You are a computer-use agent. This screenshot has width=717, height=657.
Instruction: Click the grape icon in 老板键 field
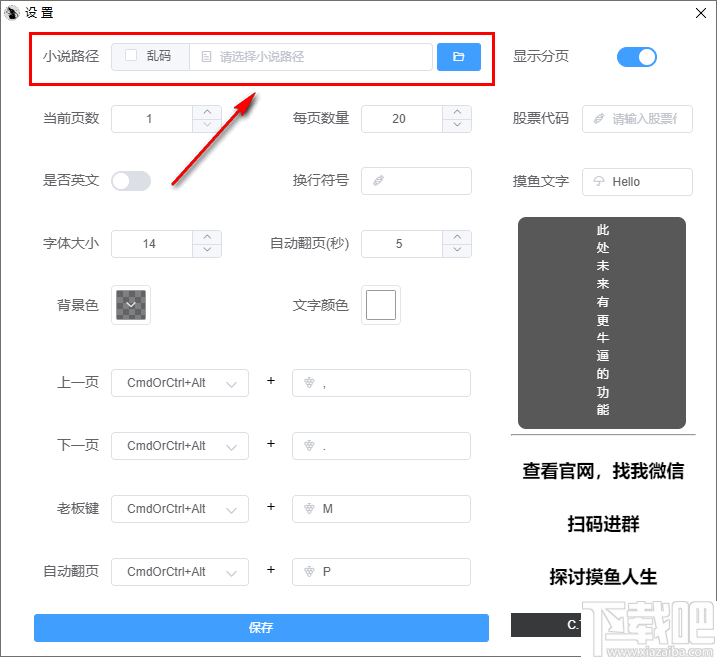click(310, 508)
